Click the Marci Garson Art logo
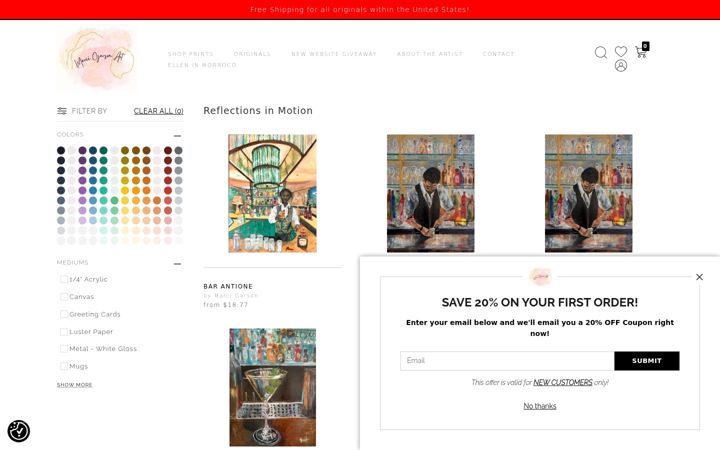720x450 pixels. pyautogui.click(x=98, y=59)
